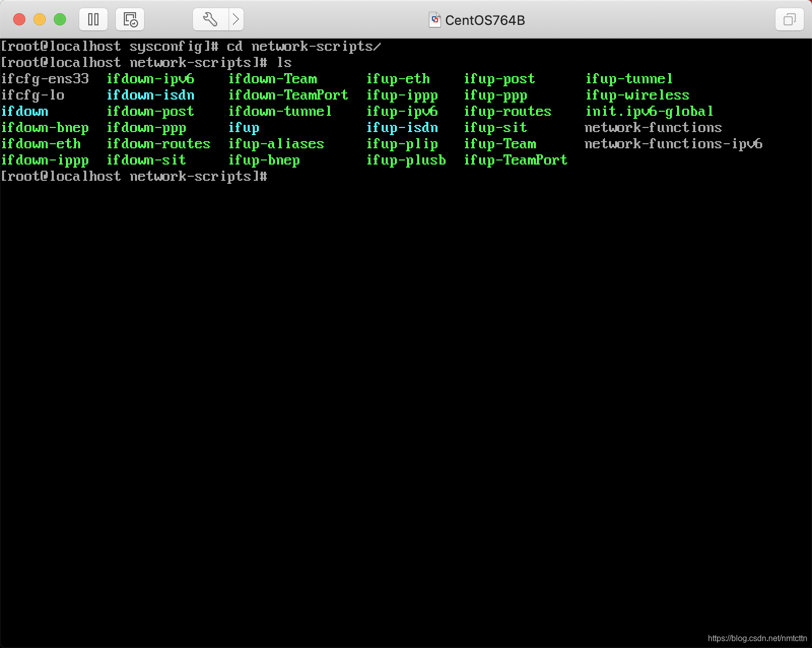This screenshot has height=648, width=812.
Task: Click the ifdown-sit file name
Action: 147,160
